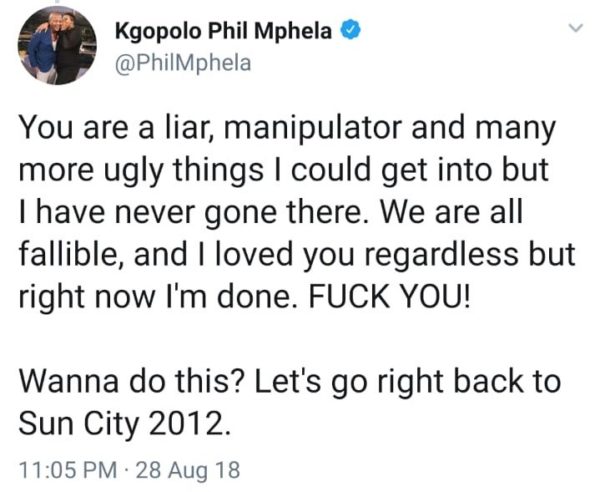Screen dimensions: 600x492
Task: Open the tweet options chevron menu
Action: pos(575,28)
